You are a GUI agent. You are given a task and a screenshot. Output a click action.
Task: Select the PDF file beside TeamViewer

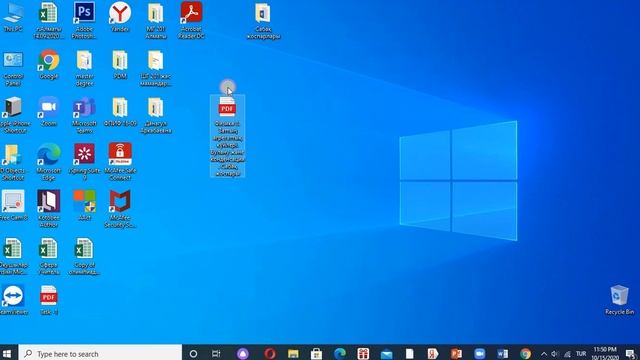(49, 300)
